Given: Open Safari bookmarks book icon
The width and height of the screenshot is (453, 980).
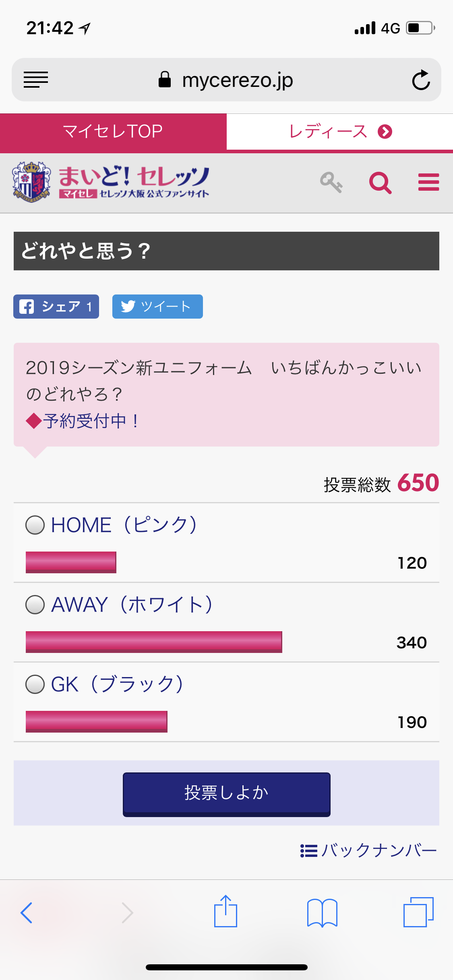Looking at the screenshot, I should (322, 912).
